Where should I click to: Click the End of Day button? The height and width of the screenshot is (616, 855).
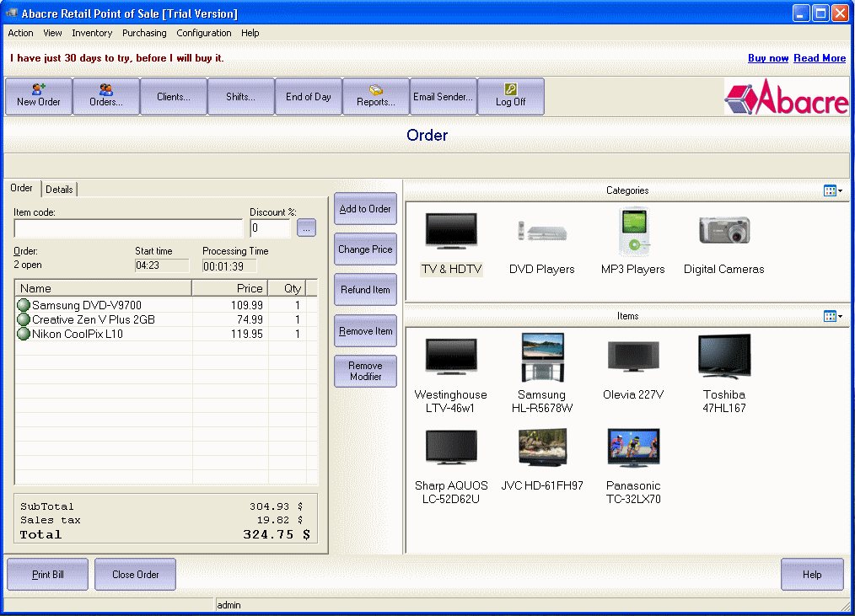click(x=309, y=97)
